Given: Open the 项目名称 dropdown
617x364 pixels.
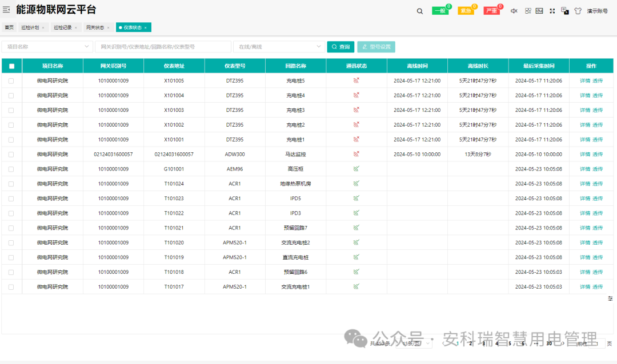Looking at the screenshot, I should 47,47.
